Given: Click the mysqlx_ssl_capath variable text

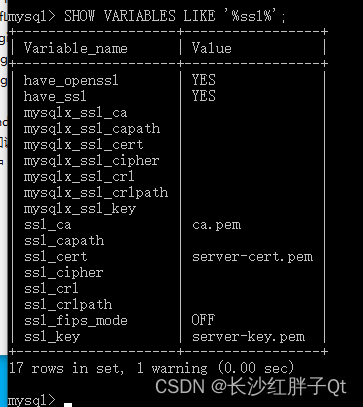Looking at the screenshot, I should pyautogui.click(x=92, y=129).
